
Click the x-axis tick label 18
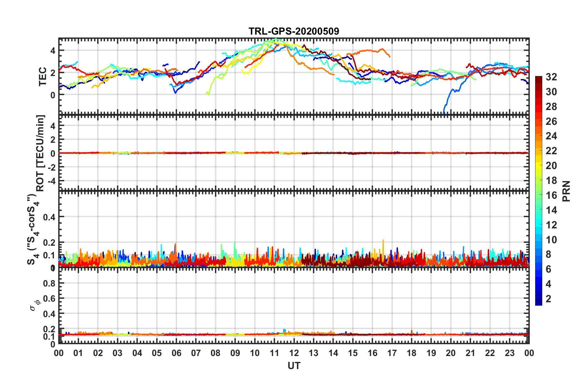411,353
